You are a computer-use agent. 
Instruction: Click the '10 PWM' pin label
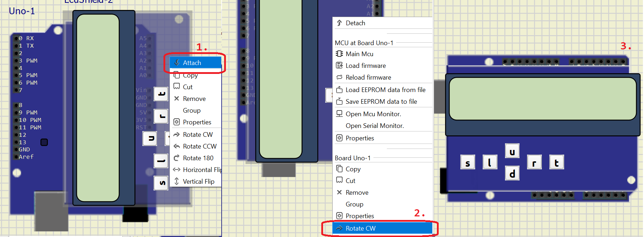point(30,120)
